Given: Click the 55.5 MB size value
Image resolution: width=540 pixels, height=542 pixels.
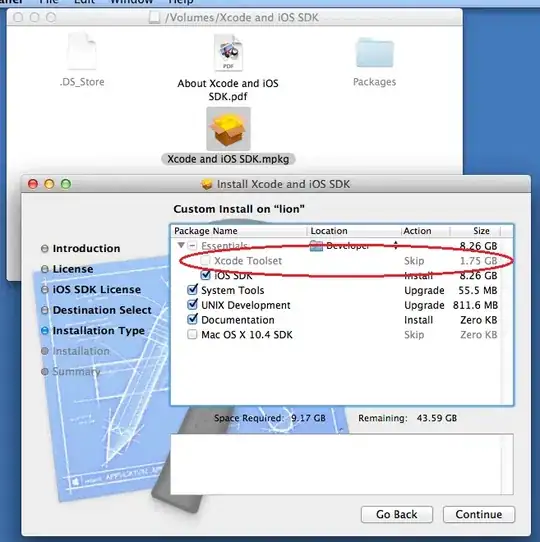Looking at the screenshot, I should [x=478, y=290].
